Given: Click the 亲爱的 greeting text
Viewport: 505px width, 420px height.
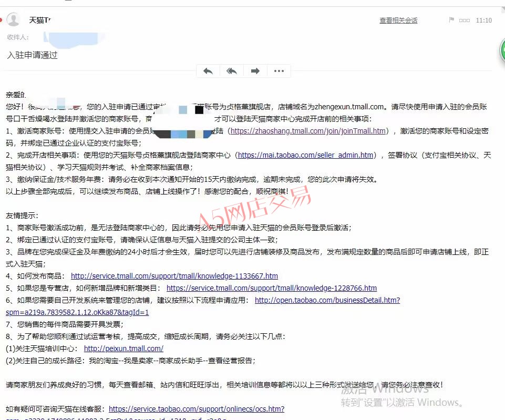Looking at the screenshot, I should [16, 95].
